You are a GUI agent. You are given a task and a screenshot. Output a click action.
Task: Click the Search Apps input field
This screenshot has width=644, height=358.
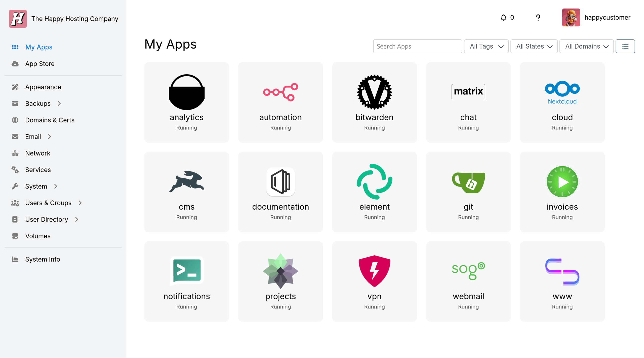pyautogui.click(x=417, y=46)
